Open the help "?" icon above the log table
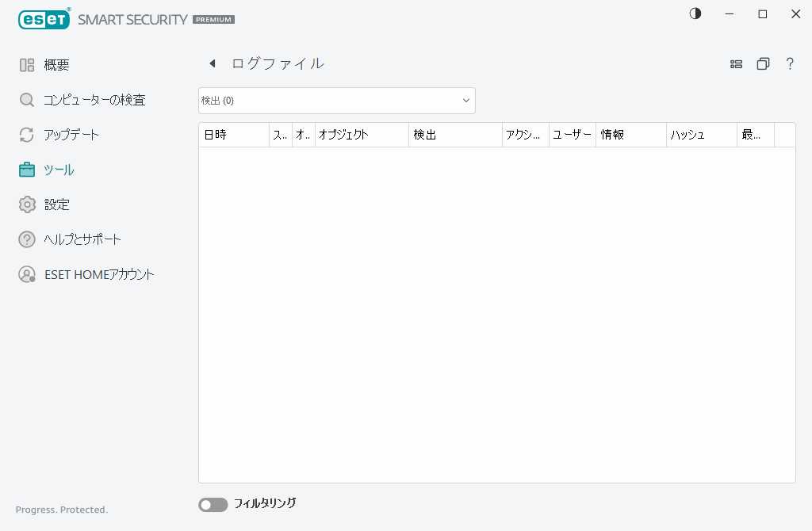 790,63
